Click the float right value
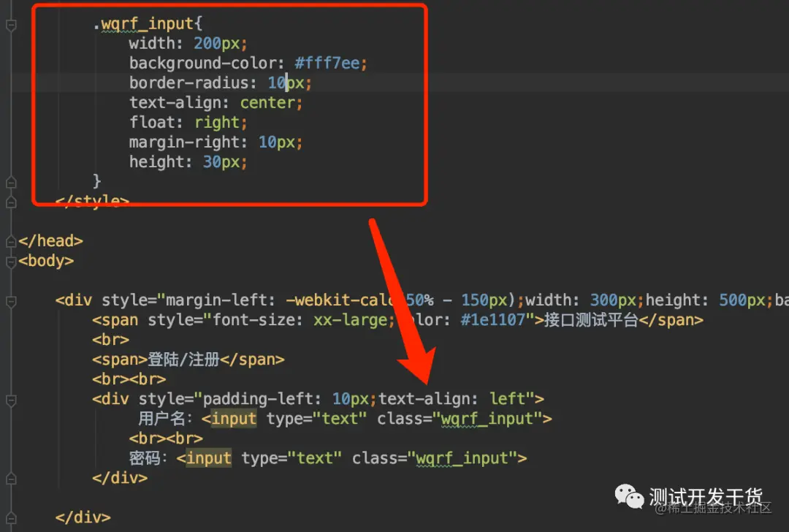This screenshot has height=532, width=789. point(217,122)
